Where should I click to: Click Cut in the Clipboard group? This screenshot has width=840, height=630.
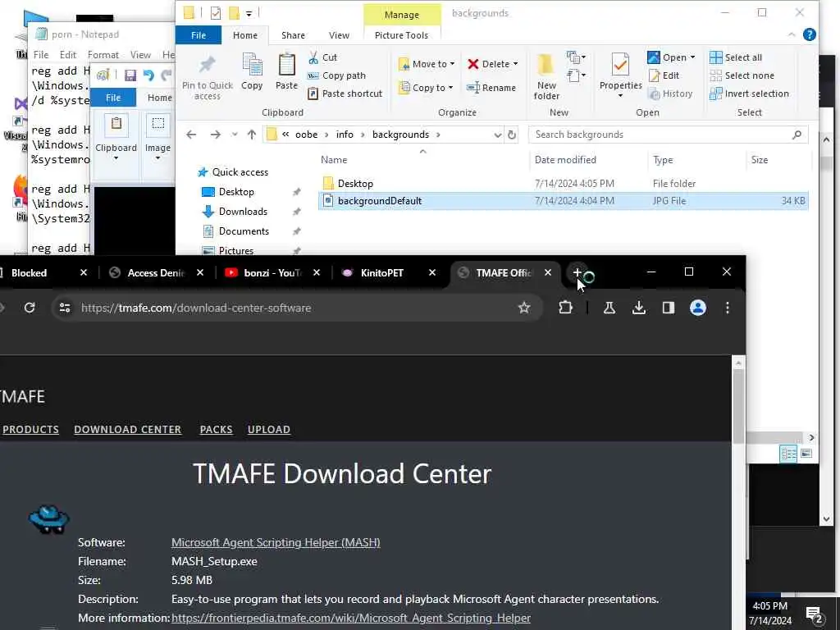323,57
